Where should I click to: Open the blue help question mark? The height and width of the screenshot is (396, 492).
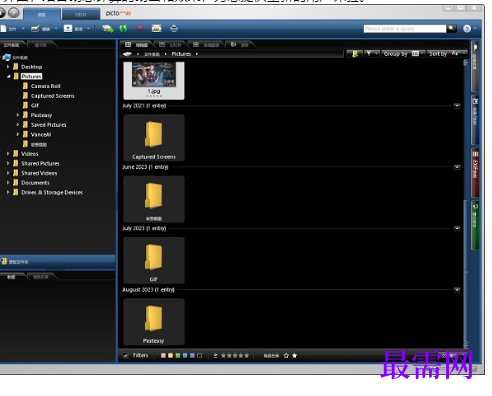(x=467, y=29)
